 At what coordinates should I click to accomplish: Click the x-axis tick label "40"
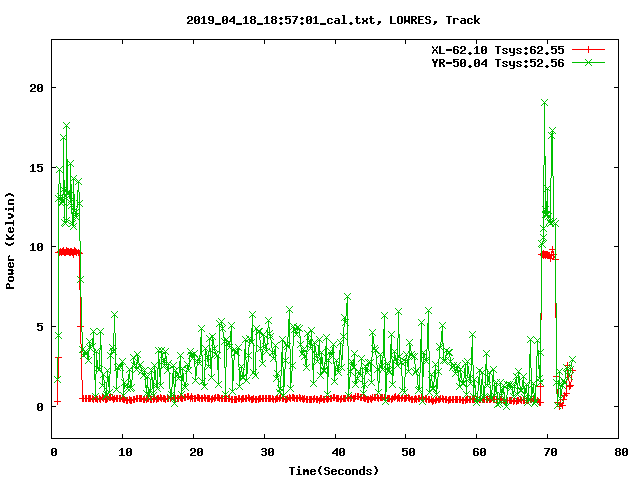[x=338, y=452]
